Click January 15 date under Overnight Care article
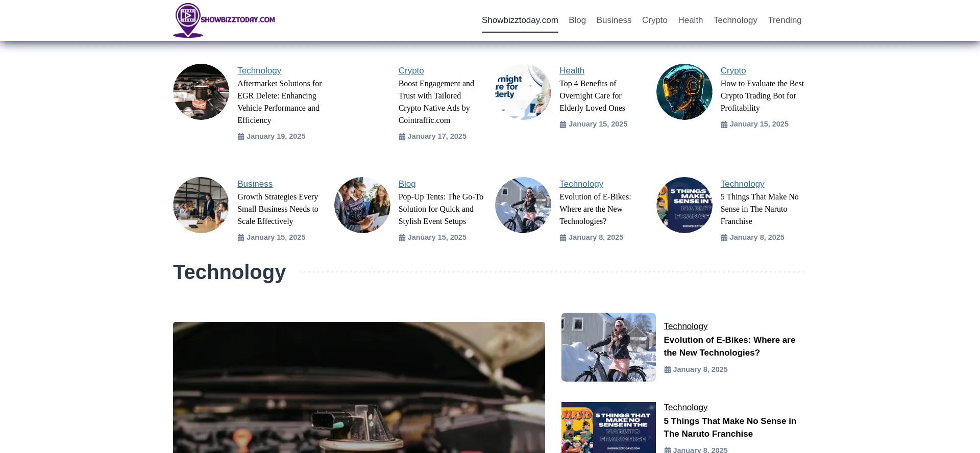 (598, 124)
